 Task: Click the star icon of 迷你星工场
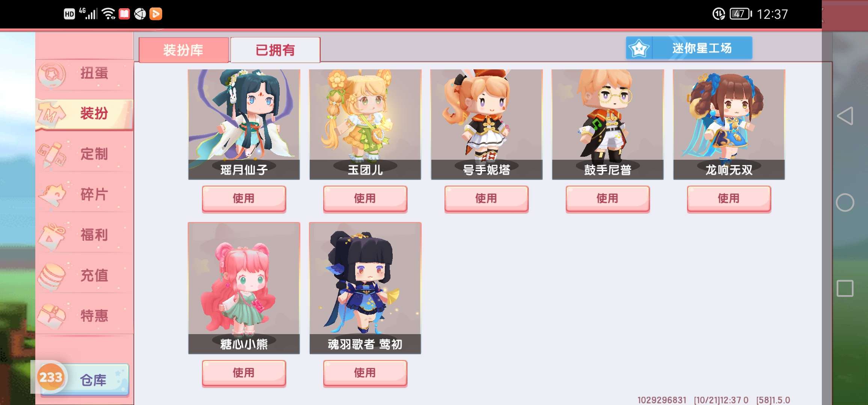(x=639, y=48)
